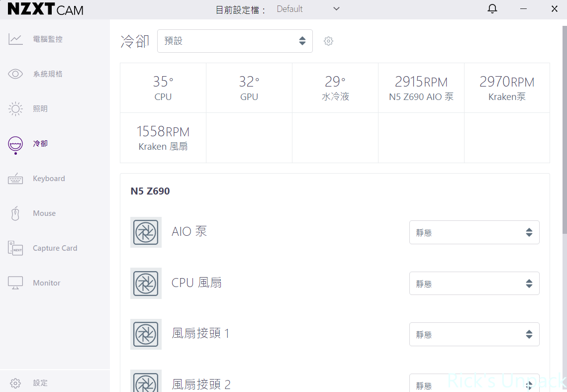Click the Capture Card sidebar icon
This screenshot has width=567, height=392.
coord(15,248)
